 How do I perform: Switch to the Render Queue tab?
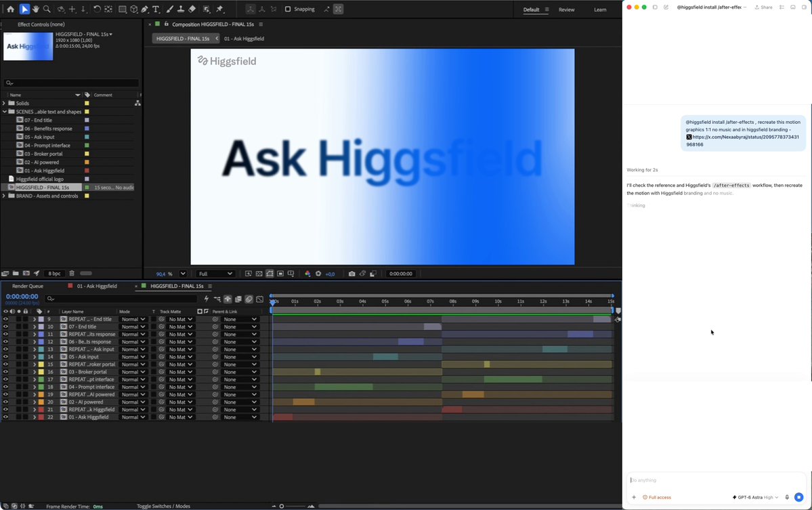pyautogui.click(x=28, y=286)
